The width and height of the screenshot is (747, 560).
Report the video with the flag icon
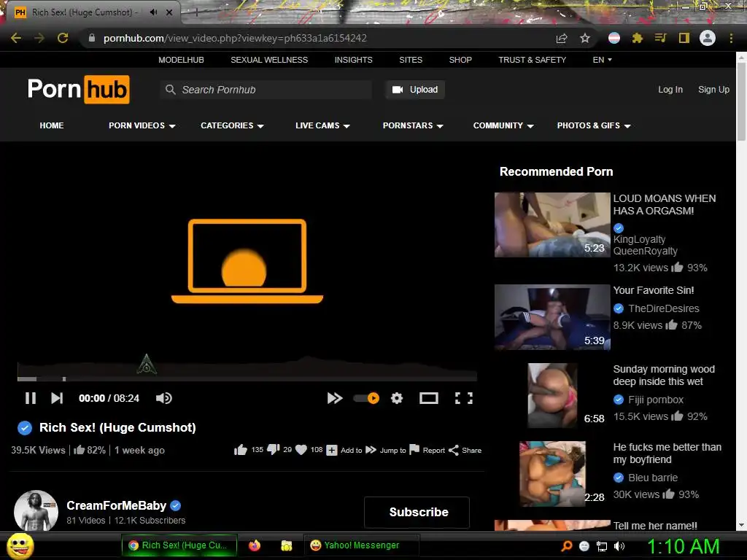pos(414,450)
